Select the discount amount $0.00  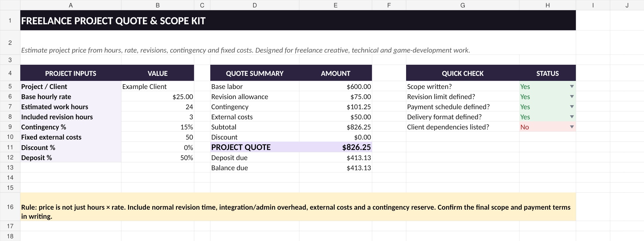point(336,137)
